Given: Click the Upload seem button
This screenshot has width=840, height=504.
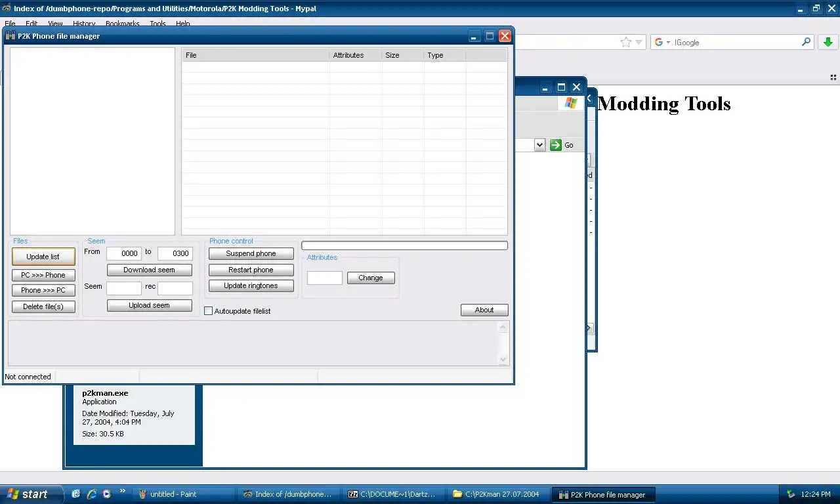Looking at the screenshot, I should point(150,305).
